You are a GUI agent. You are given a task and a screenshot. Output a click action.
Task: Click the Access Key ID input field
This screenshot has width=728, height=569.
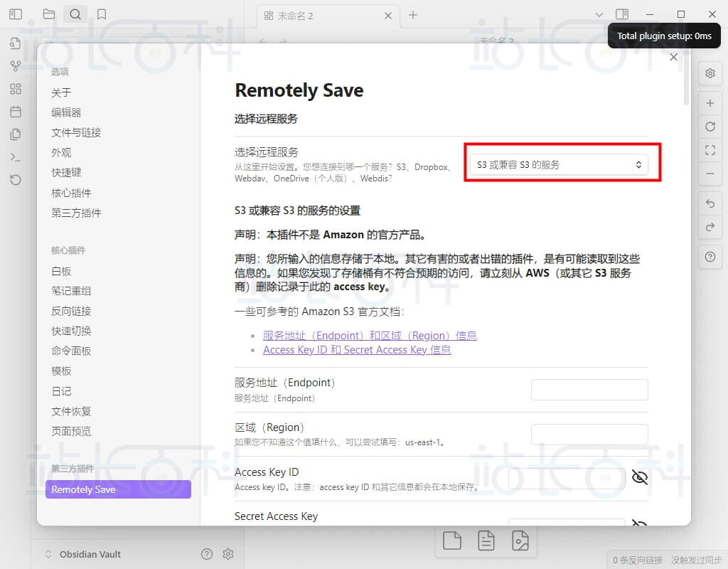click(567, 479)
